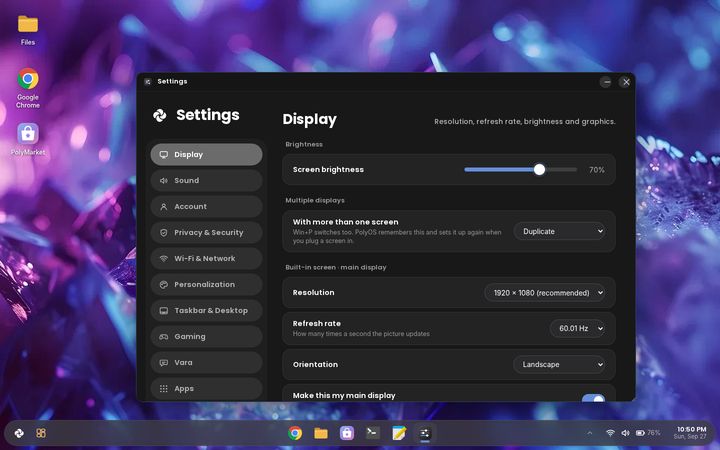The image size is (720, 450).
Task: Open Wi-Fi & Network settings
Action: [x=207, y=259]
